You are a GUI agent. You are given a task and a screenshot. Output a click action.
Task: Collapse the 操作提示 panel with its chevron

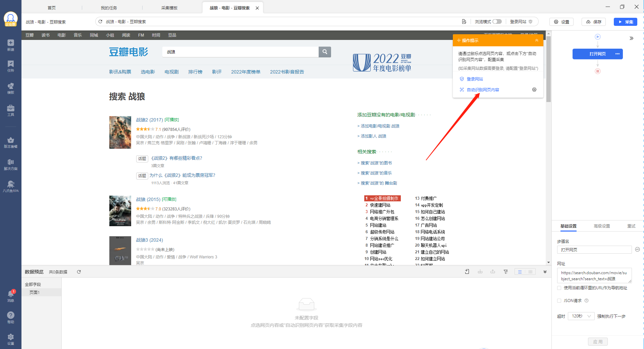[x=537, y=40]
